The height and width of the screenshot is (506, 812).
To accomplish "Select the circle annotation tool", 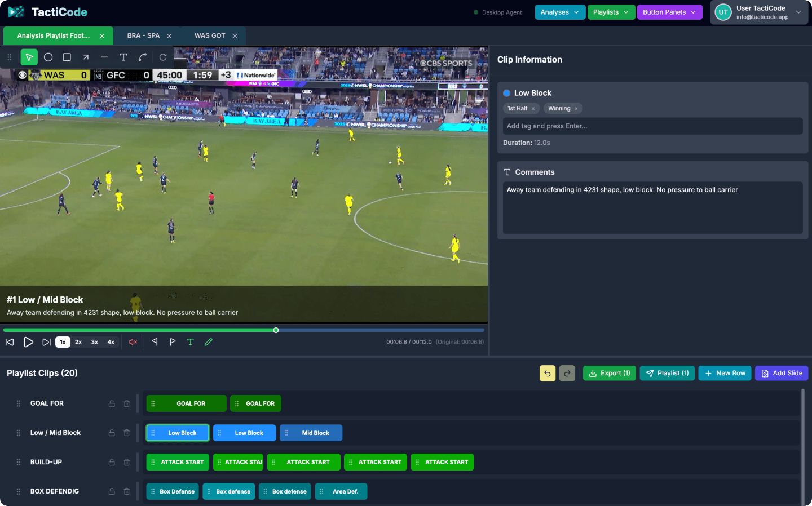I will 48,57.
